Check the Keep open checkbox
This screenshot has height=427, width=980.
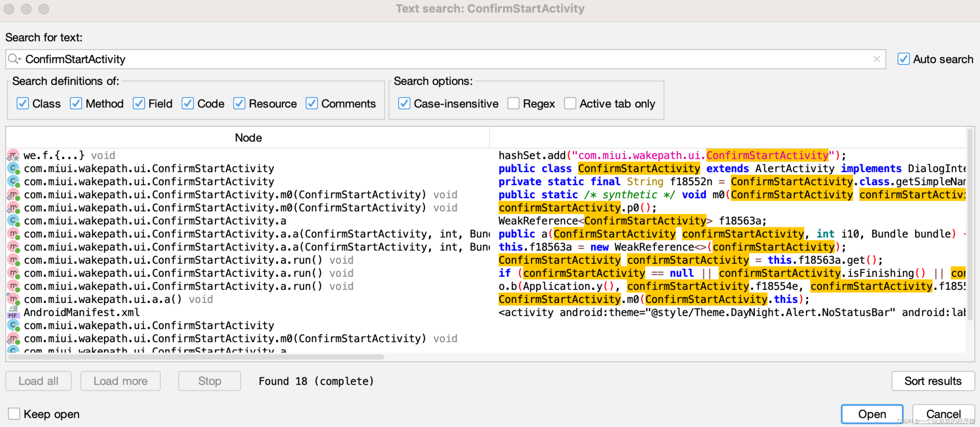tap(14, 414)
